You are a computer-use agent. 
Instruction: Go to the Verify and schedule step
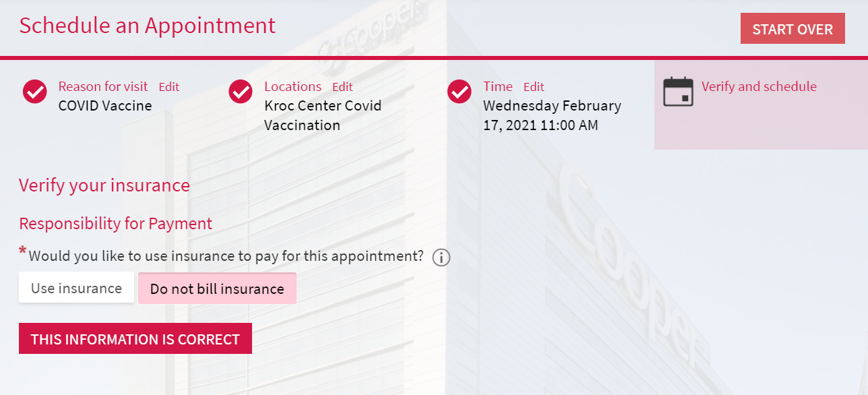point(759,87)
